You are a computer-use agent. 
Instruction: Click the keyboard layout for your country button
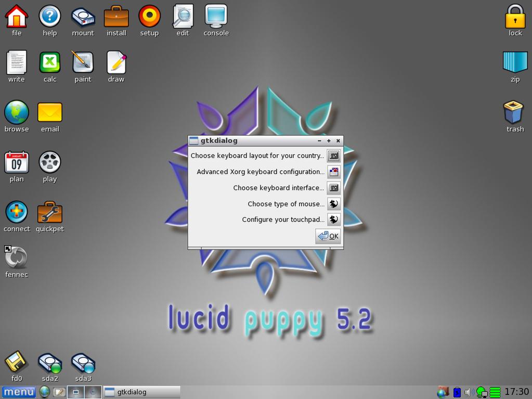click(x=334, y=156)
